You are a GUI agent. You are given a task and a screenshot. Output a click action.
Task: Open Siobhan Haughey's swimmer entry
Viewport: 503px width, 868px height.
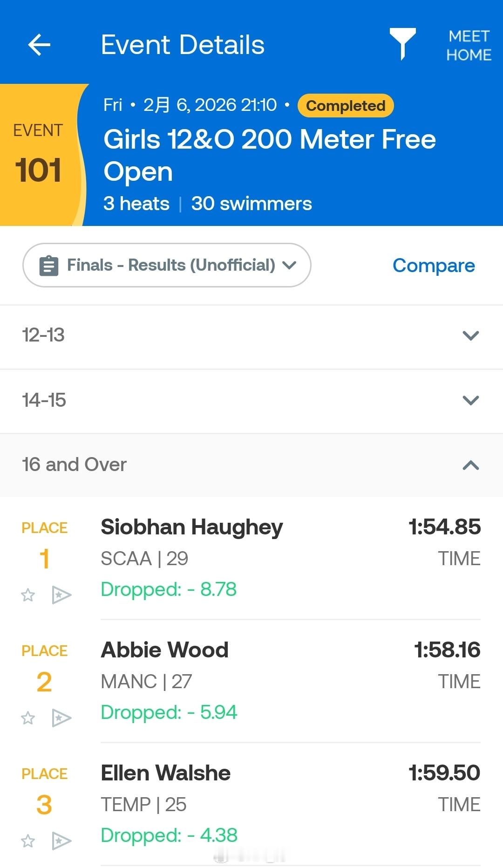click(191, 527)
